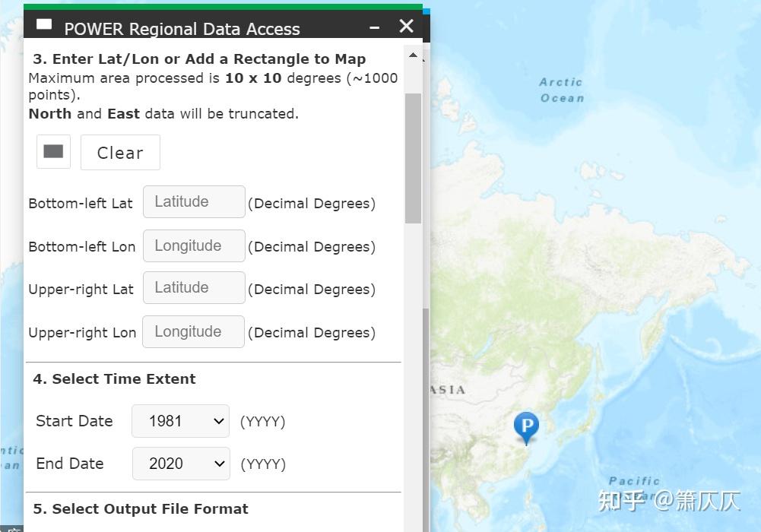
Task: Open the End Date year dropdown
Action: click(181, 464)
